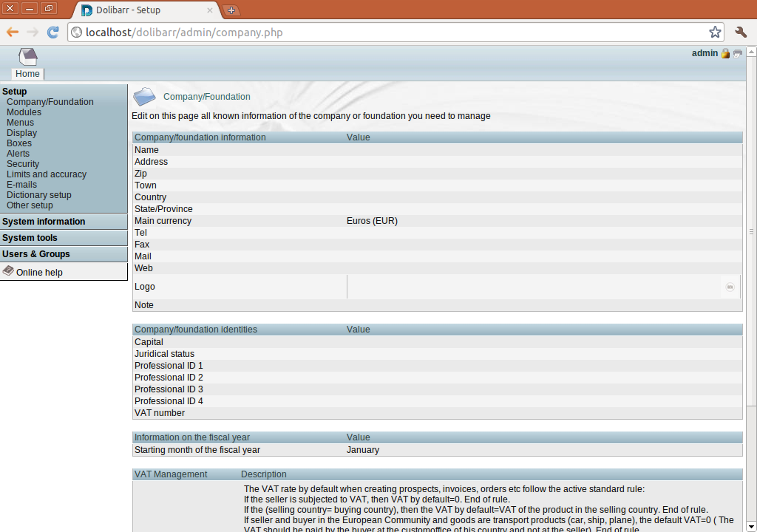The width and height of the screenshot is (757, 532).
Task: Click the Name row label
Action: point(146,150)
